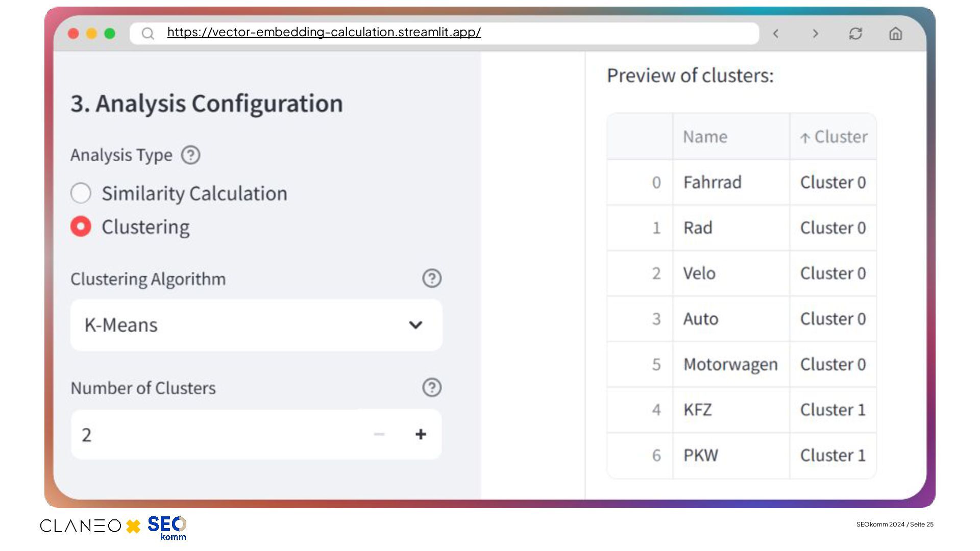Viewport: 980px width, 551px height.
Task: Click the page reload icon
Action: pos(855,34)
